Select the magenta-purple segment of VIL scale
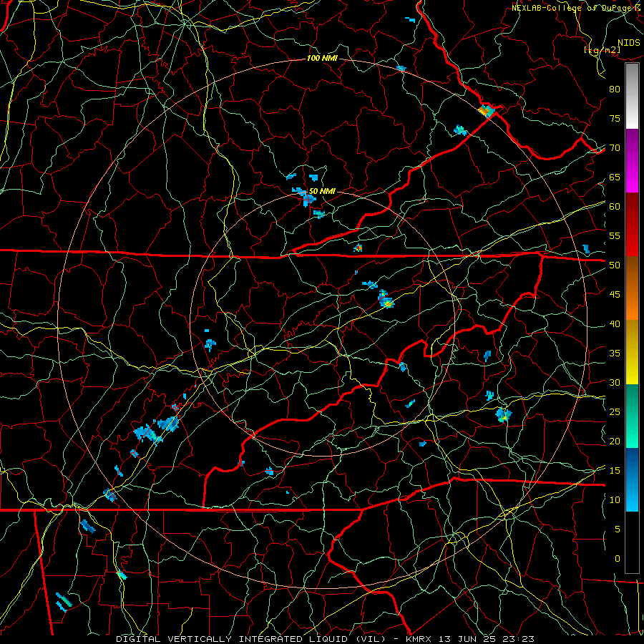Viewport: 644px width, 644px height. click(632, 161)
